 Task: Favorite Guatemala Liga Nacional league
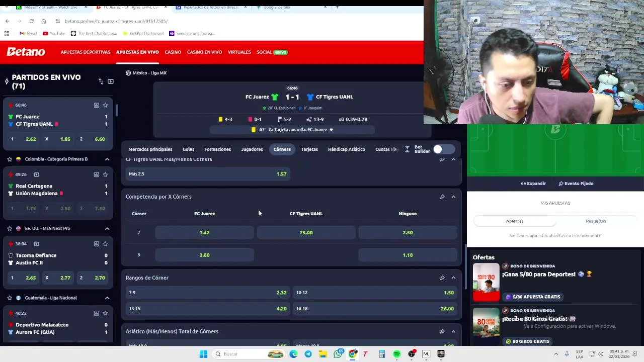coord(10,298)
